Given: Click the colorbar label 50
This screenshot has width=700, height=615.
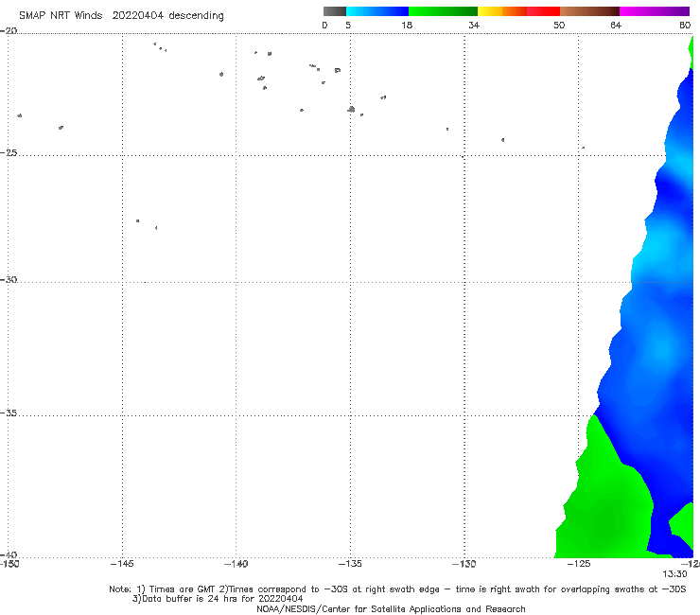Looking at the screenshot, I should [x=559, y=25].
